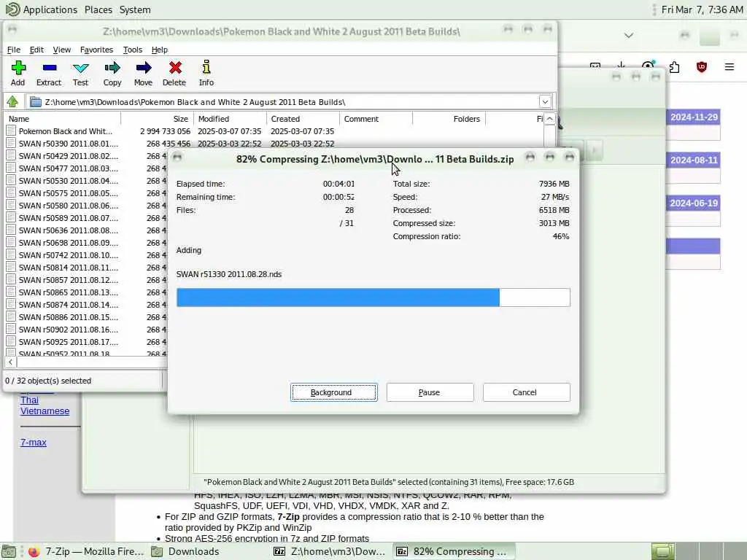
Task: Click show desktop icon in bottom panel
Action: click(9, 551)
